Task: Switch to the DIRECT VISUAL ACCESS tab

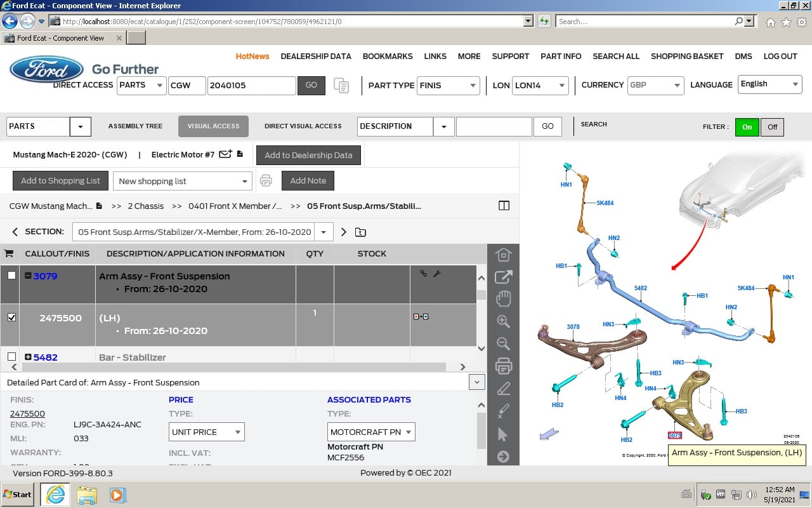Action: coord(303,126)
